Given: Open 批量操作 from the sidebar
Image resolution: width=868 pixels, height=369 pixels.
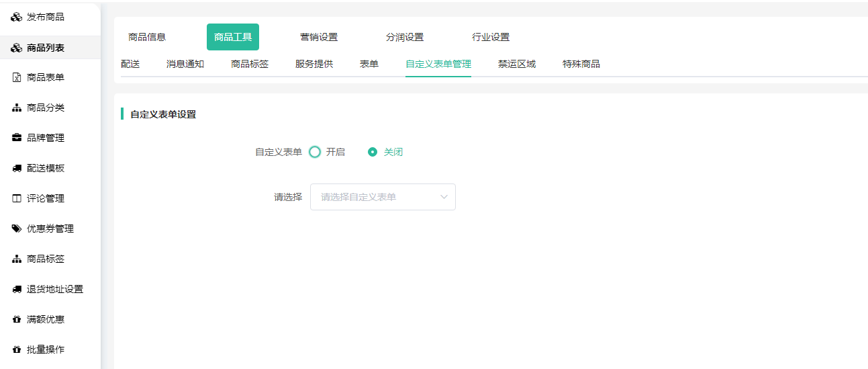Looking at the screenshot, I should [x=46, y=350].
